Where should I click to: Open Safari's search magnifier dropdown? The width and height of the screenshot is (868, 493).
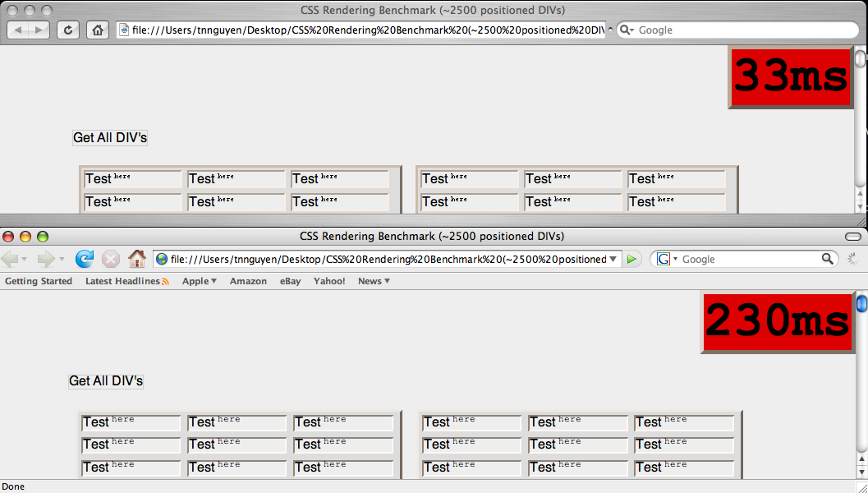point(626,30)
